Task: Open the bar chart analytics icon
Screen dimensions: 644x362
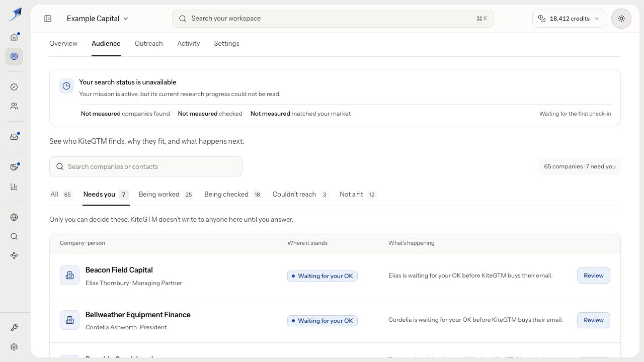Action: coord(14,187)
